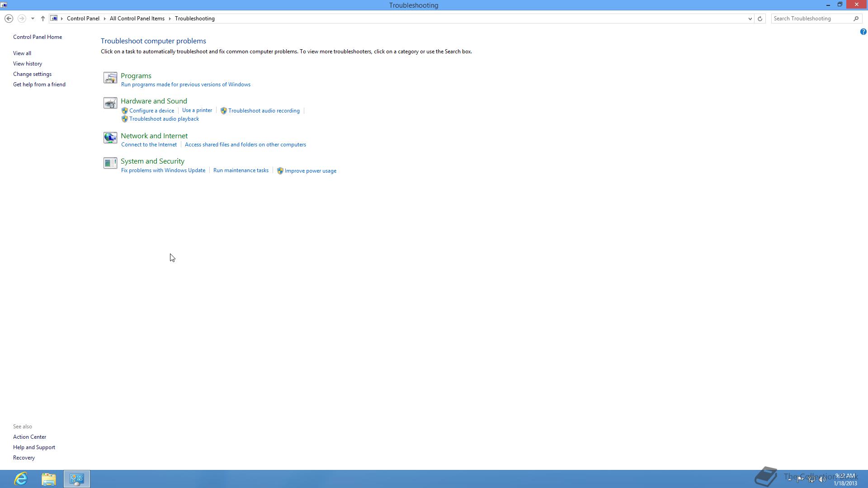Click View all in the sidebar

[x=22, y=53]
